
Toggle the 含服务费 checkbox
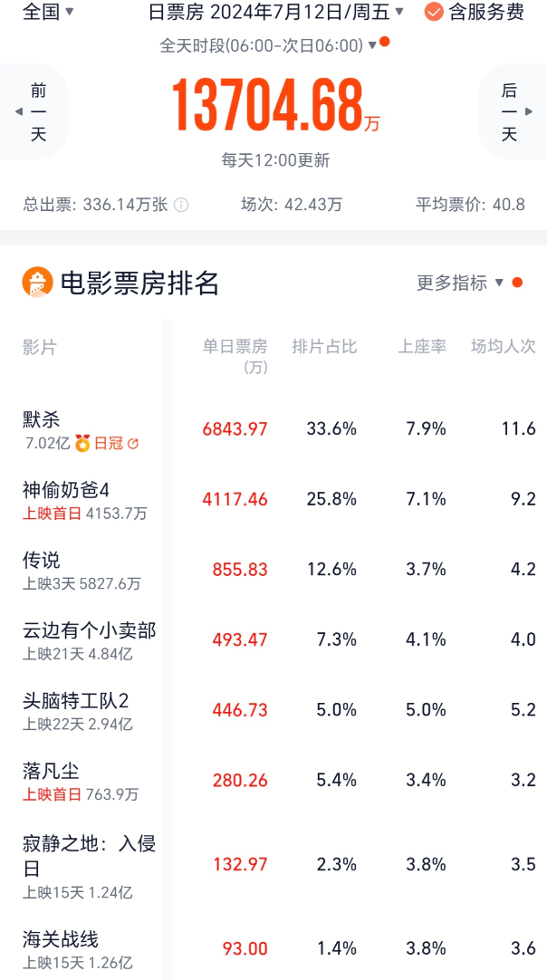(434, 12)
